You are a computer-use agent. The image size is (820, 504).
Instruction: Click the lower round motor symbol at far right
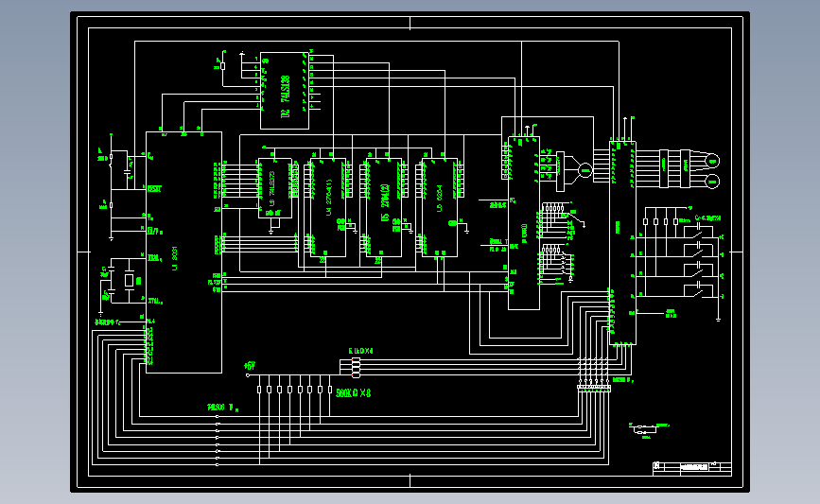click(x=712, y=182)
